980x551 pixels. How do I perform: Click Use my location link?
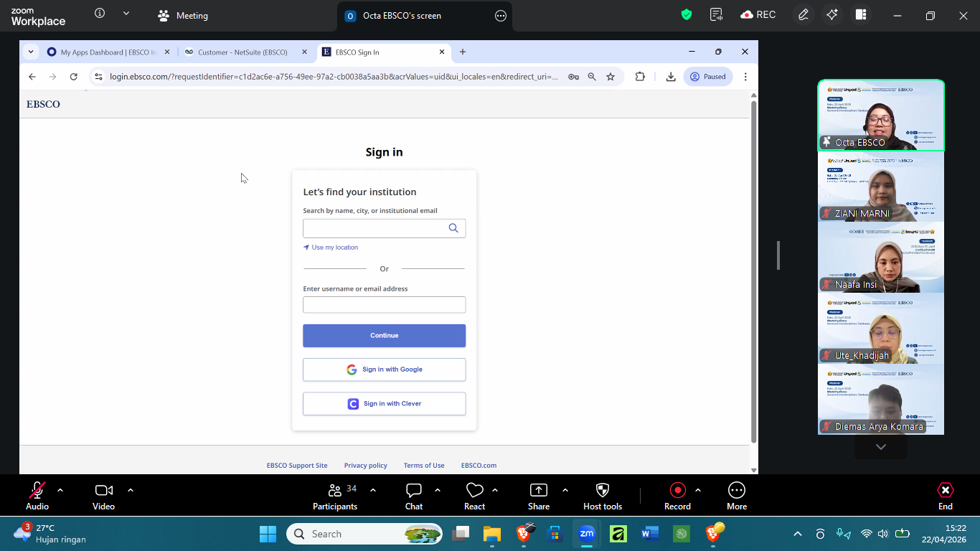[331, 248]
